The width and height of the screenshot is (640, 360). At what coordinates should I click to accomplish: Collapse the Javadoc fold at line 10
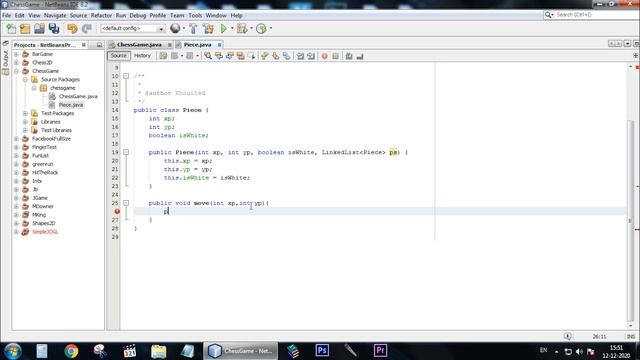(126, 76)
